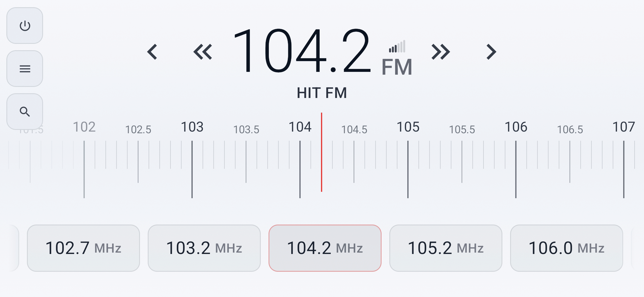The width and height of the screenshot is (644, 297).
Task: Click the HIT FM station name
Action: [322, 93]
